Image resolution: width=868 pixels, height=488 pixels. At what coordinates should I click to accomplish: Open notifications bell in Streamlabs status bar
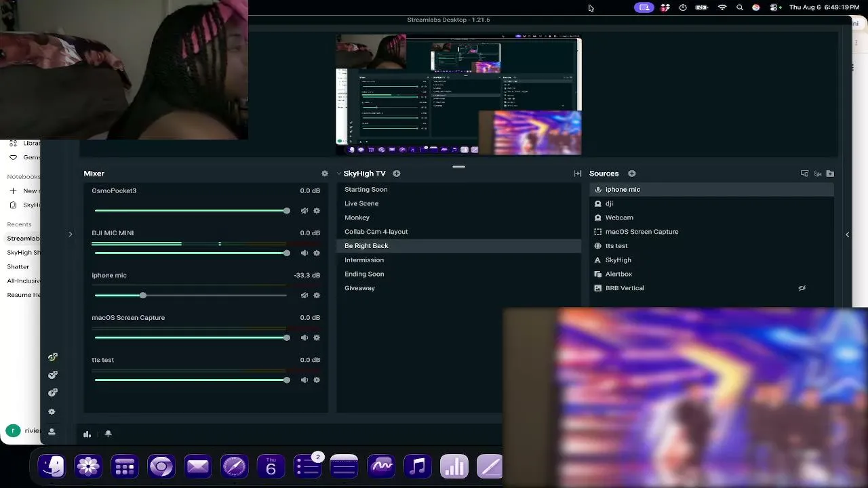pos(108,434)
